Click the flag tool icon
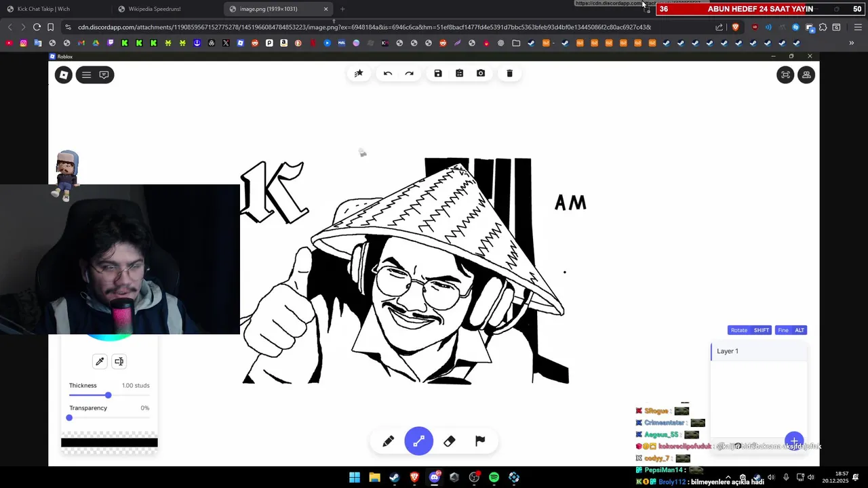 [480, 441]
